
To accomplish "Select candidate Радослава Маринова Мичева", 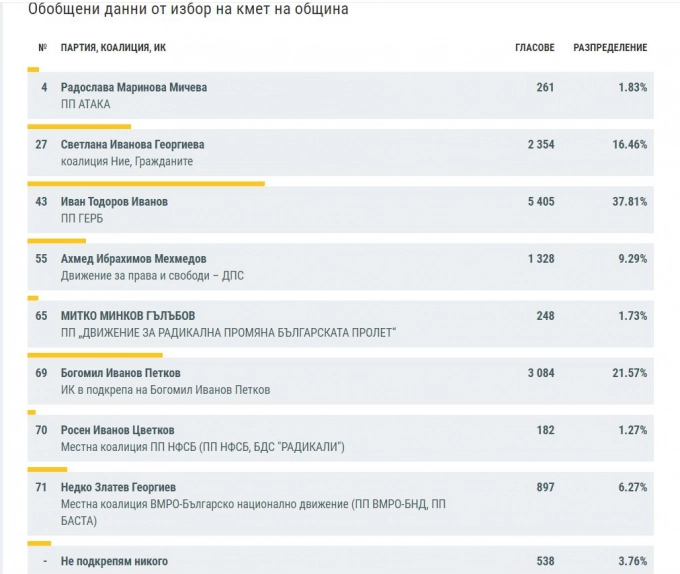I will (x=134, y=88).
